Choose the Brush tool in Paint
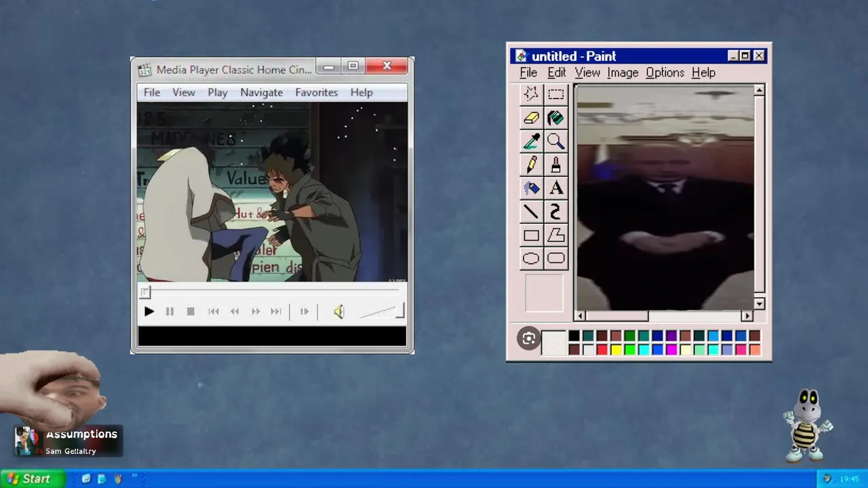The height and width of the screenshot is (488, 868). (x=556, y=165)
